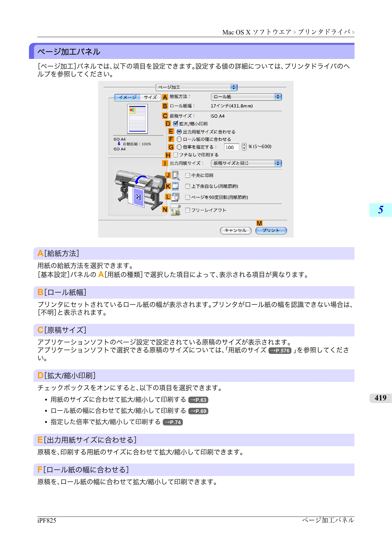The image size is (392, 554).
Task: Open the →P.69 page reference link
Action: [x=198, y=411]
